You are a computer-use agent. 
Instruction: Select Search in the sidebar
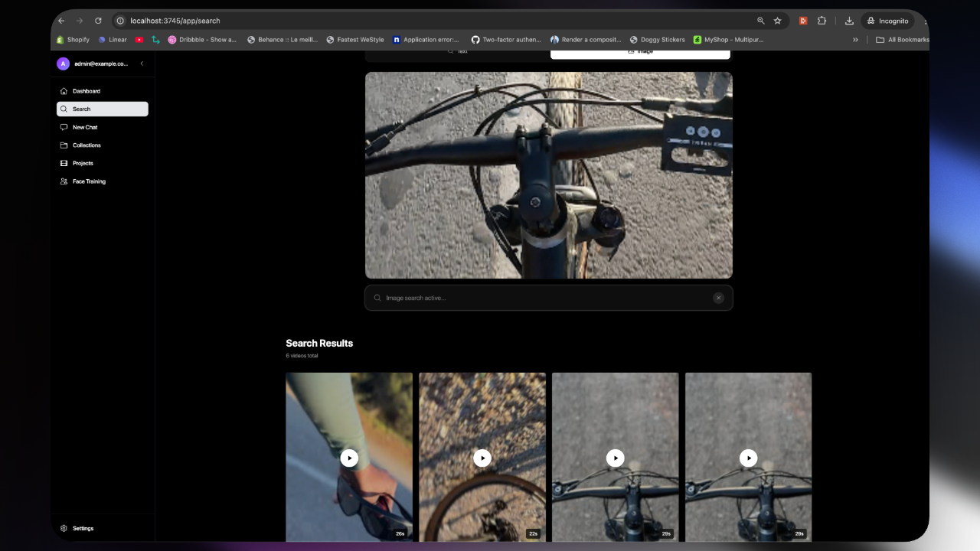(x=102, y=109)
